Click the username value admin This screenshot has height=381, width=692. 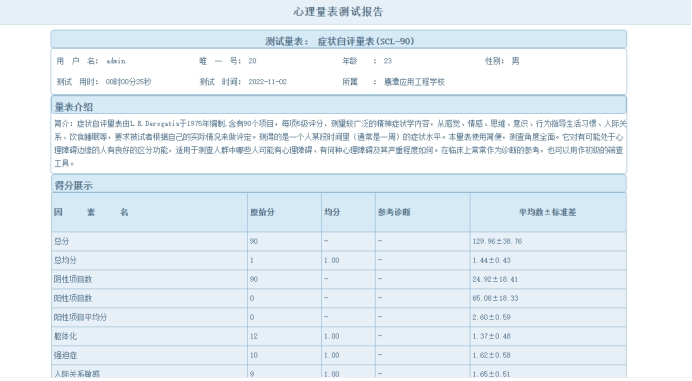click(x=116, y=61)
